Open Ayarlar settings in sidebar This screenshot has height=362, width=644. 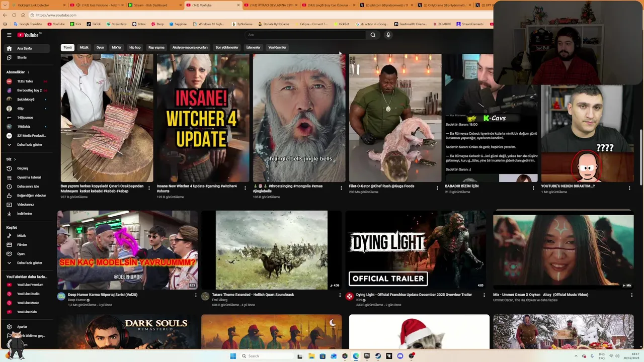28,327
